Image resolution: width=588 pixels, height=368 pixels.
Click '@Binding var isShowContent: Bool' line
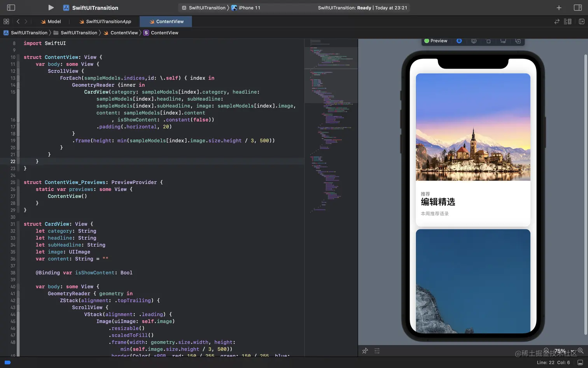(x=84, y=273)
